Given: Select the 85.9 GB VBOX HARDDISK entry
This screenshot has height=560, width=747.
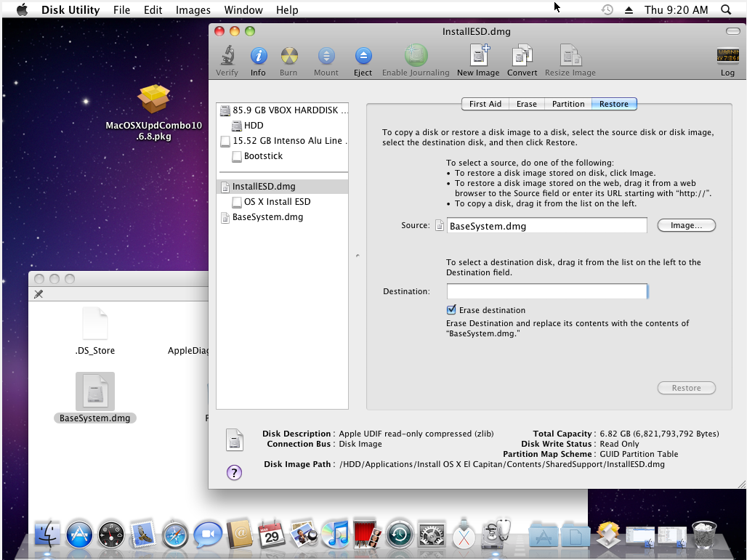Looking at the screenshot, I should (x=289, y=110).
